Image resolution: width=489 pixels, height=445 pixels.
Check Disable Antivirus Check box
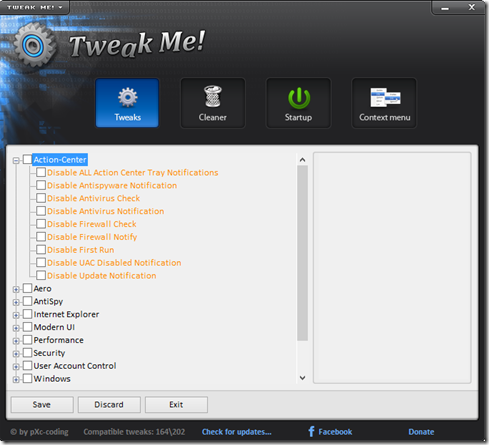[x=41, y=198]
